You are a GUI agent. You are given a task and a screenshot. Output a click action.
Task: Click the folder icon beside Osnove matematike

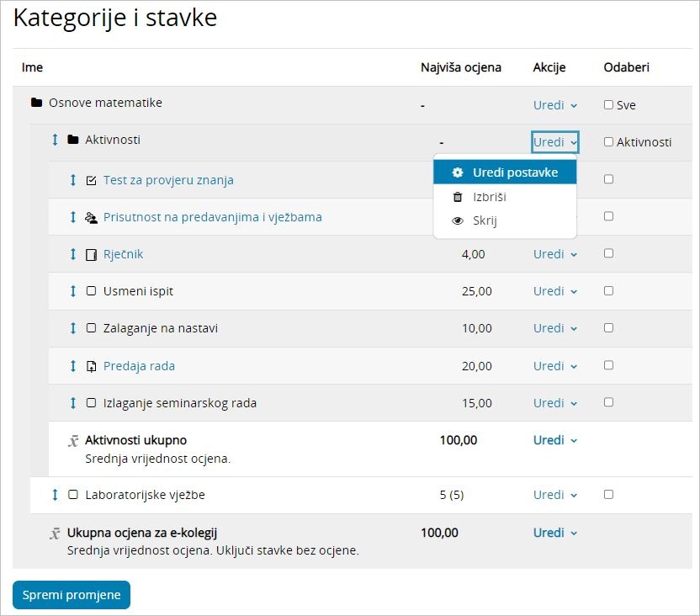point(36,103)
